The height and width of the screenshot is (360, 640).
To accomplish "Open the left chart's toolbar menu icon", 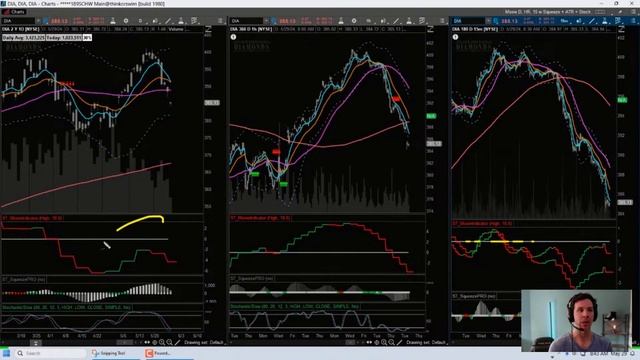I will (221, 21).
